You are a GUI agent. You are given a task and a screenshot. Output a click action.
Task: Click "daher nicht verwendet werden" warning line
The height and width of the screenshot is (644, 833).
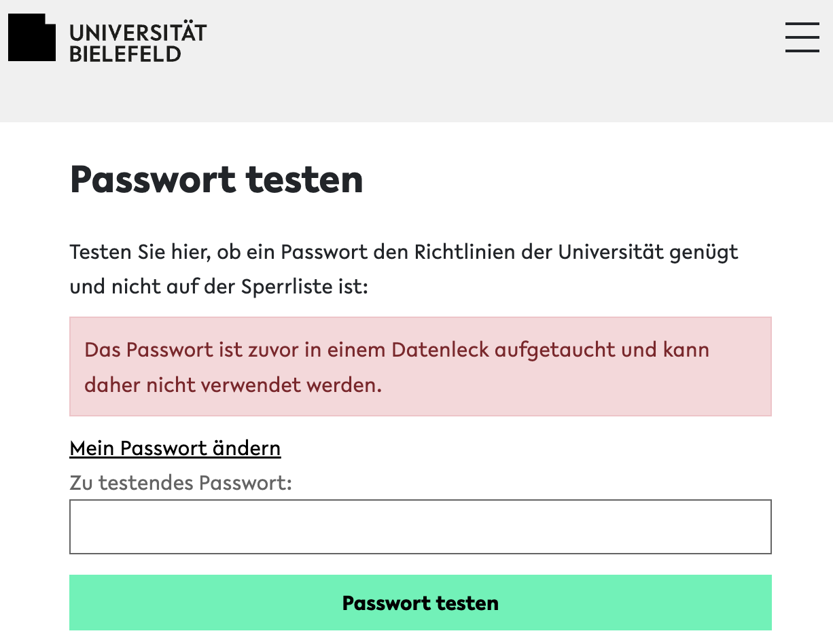(233, 385)
